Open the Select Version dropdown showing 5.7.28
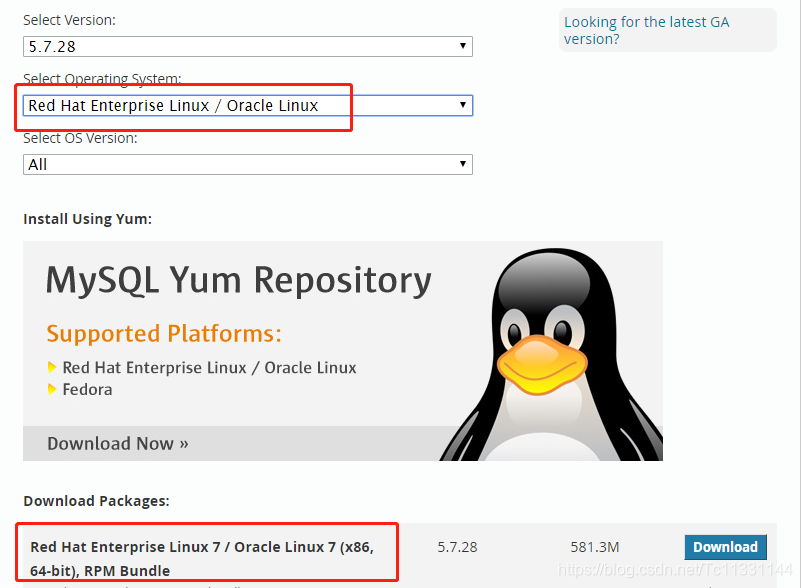This screenshot has width=802, height=588. tap(248, 47)
